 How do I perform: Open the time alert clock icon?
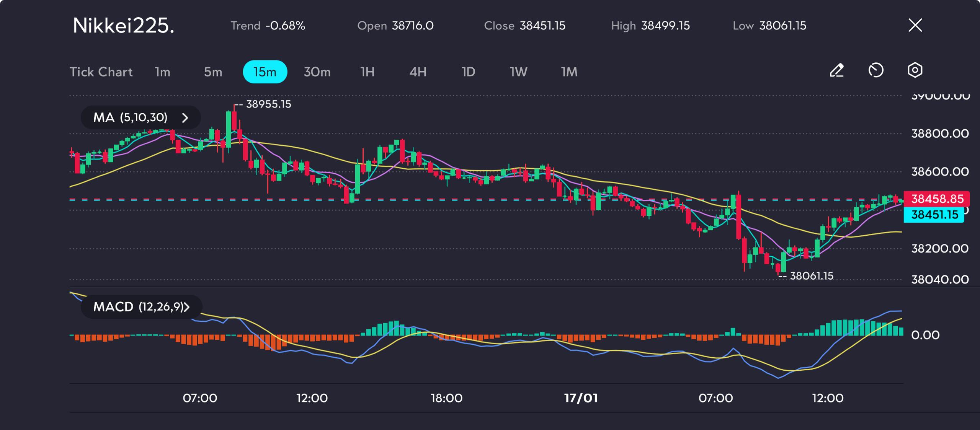pyautogui.click(x=876, y=70)
